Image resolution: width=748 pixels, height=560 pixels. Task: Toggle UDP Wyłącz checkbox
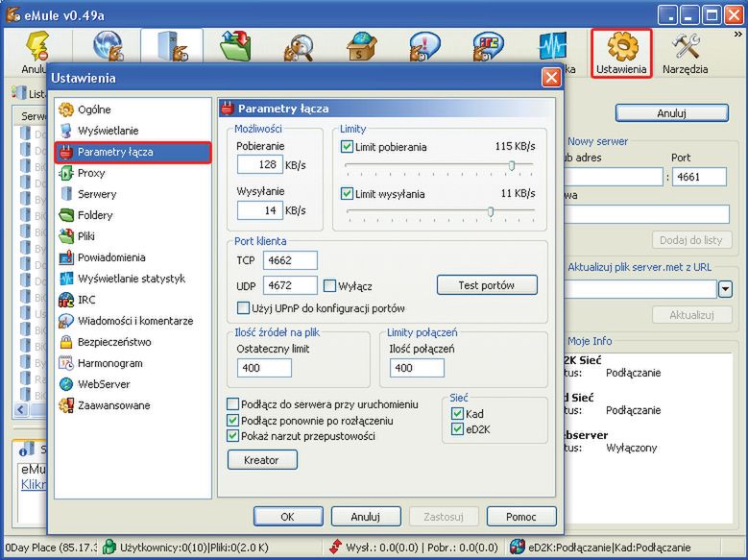click(x=329, y=285)
